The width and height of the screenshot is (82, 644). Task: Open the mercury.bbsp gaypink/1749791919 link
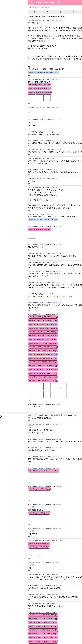43,72
